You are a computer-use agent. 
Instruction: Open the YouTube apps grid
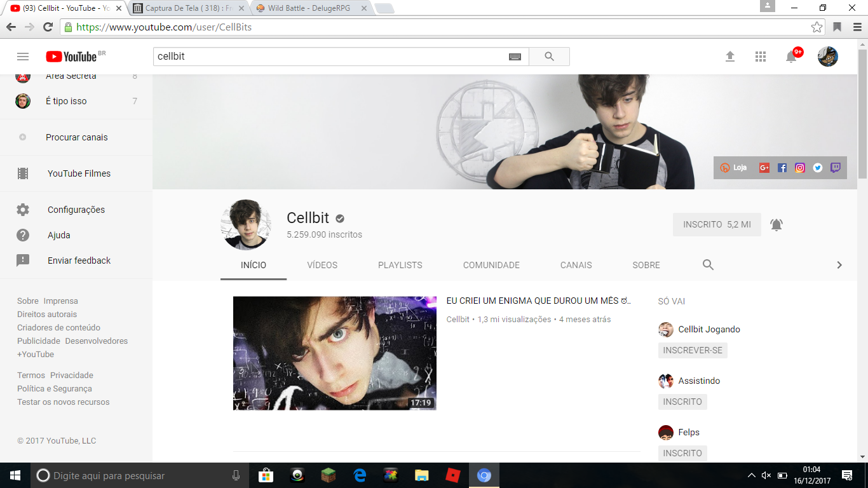tap(761, 57)
